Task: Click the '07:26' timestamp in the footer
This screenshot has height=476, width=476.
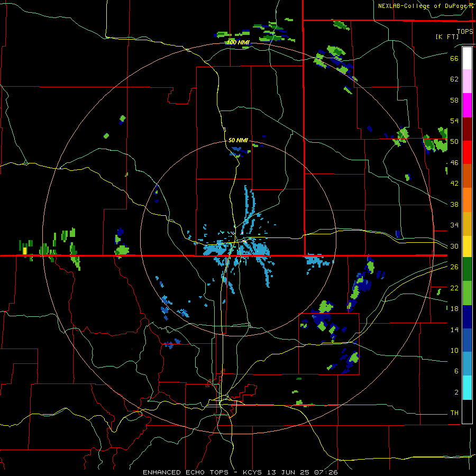Action: (326, 472)
